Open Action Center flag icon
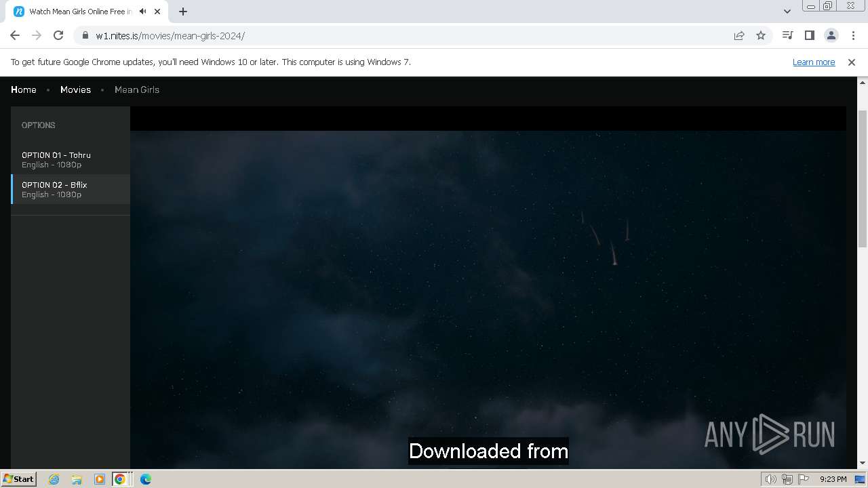The width and height of the screenshot is (868, 488). pyautogui.click(x=804, y=479)
